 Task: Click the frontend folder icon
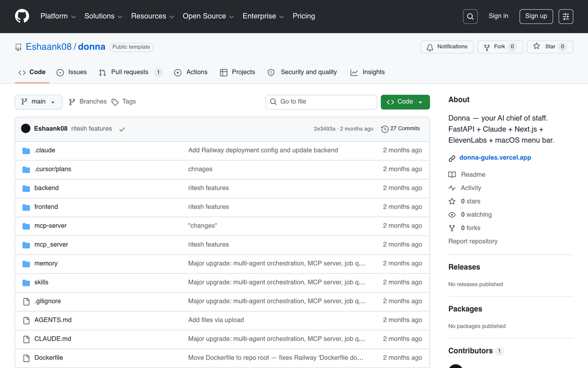tap(26, 207)
